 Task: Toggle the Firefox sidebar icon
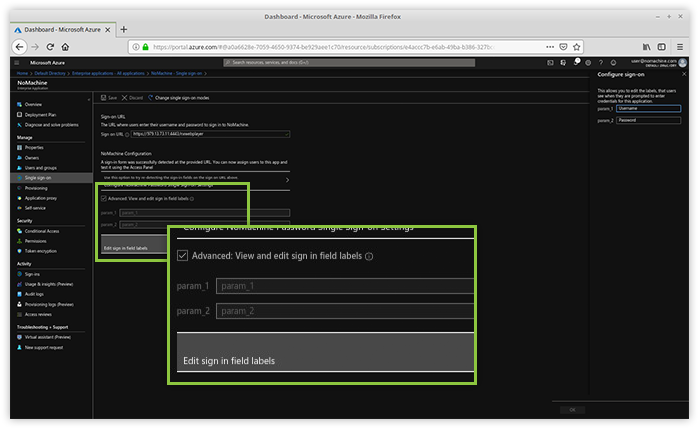pyautogui.click(x=662, y=47)
